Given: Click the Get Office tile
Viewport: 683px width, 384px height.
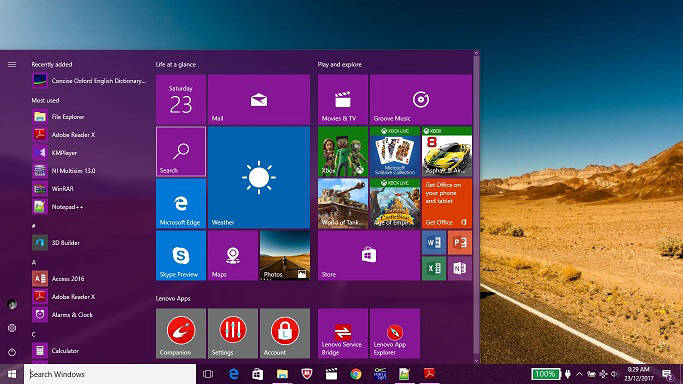Looking at the screenshot, I should click(x=447, y=203).
